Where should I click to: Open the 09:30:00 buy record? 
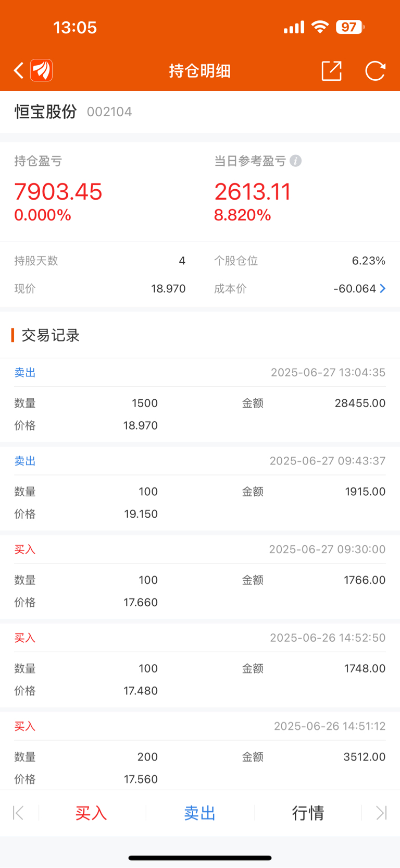(x=200, y=577)
